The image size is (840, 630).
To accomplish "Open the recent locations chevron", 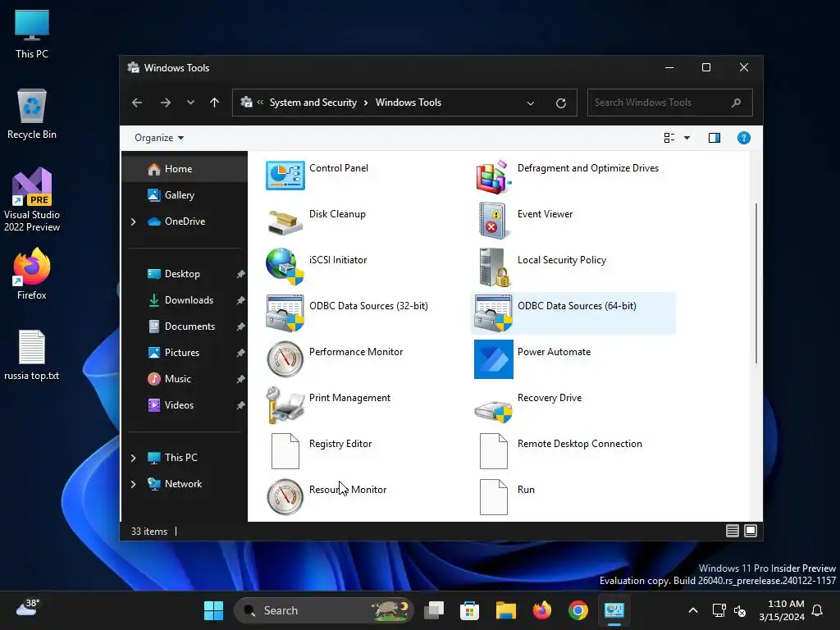I will pos(190,103).
